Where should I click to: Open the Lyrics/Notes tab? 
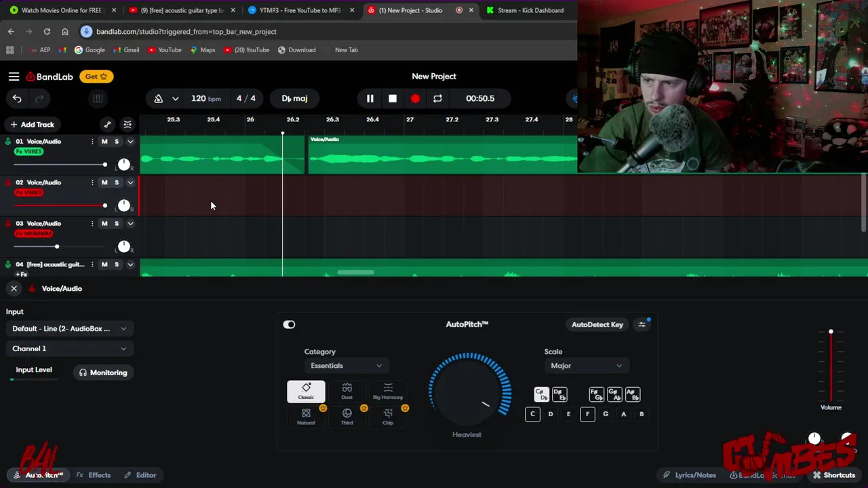tap(689, 475)
